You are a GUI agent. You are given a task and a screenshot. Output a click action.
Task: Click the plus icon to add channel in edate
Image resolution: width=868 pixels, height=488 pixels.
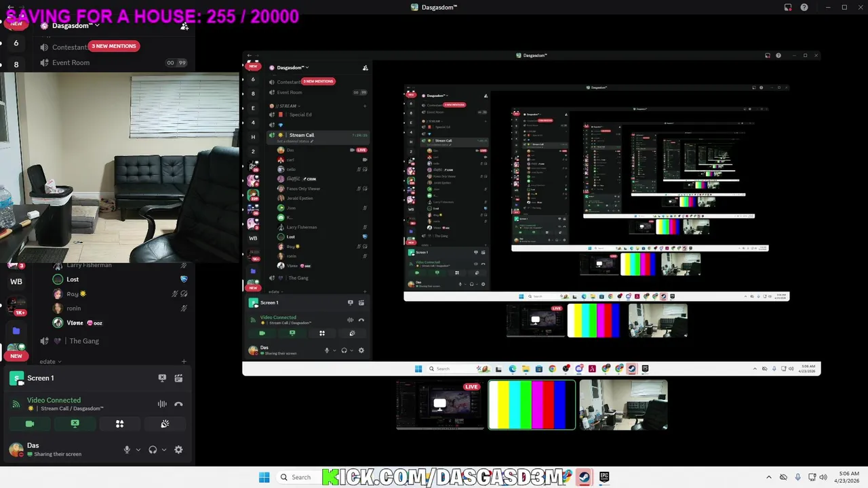click(x=184, y=361)
